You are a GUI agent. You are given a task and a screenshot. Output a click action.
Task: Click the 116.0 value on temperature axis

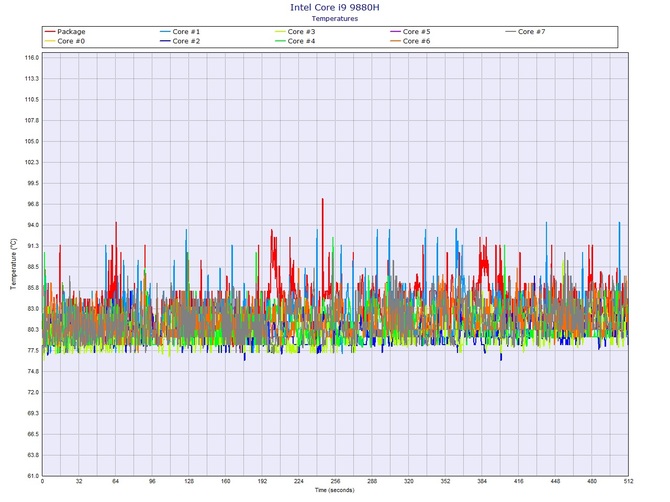(x=32, y=58)
